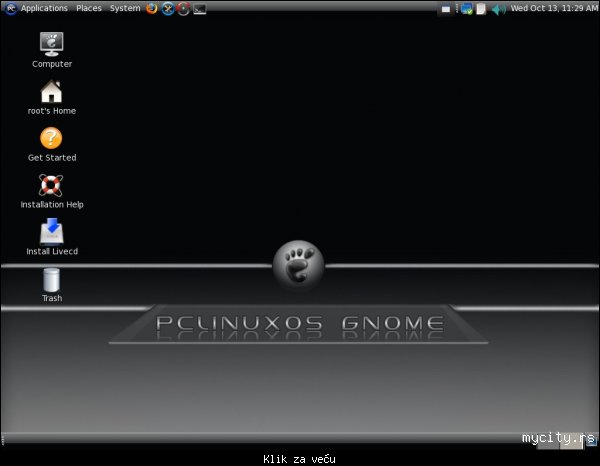This screenshot has height=466, width=600.
Task: Click the Wed Oct 13 clock
Action: [x=554, y=8]
